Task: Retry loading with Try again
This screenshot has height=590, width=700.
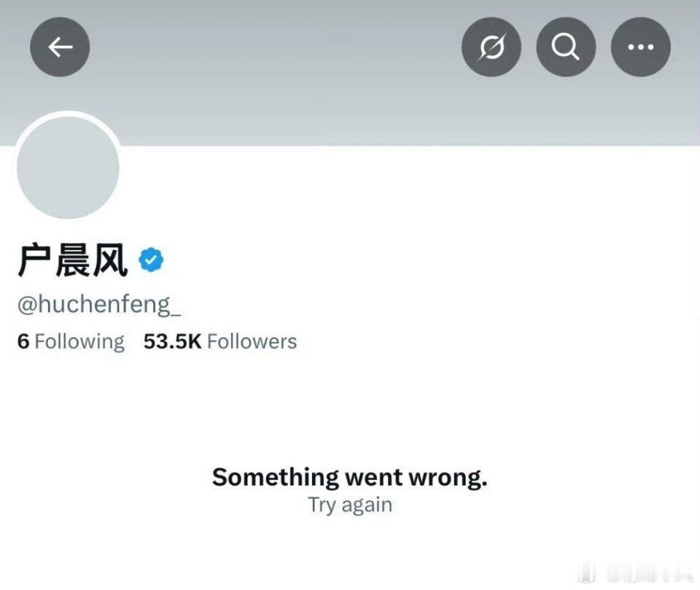Action: coord(351,505)
